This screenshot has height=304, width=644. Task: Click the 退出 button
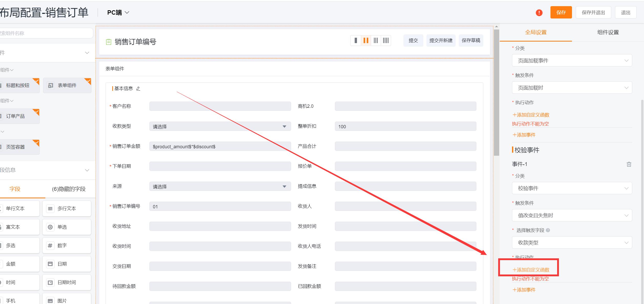tap(626, 12)
